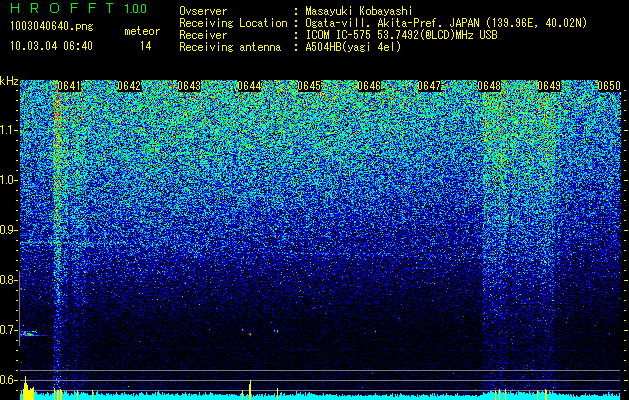629x400 pixels.
Task: Click the 0.7 frequency axis label
Action: point(8,330)
